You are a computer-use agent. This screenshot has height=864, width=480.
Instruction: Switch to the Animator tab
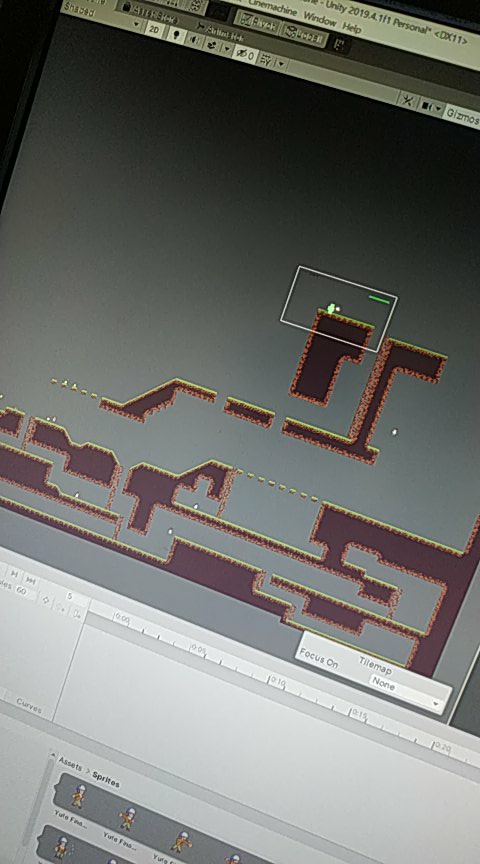point(220,32)
